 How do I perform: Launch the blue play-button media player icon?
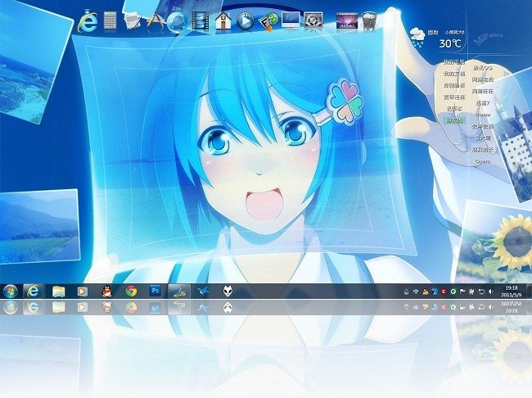click(x=245, y=21)
